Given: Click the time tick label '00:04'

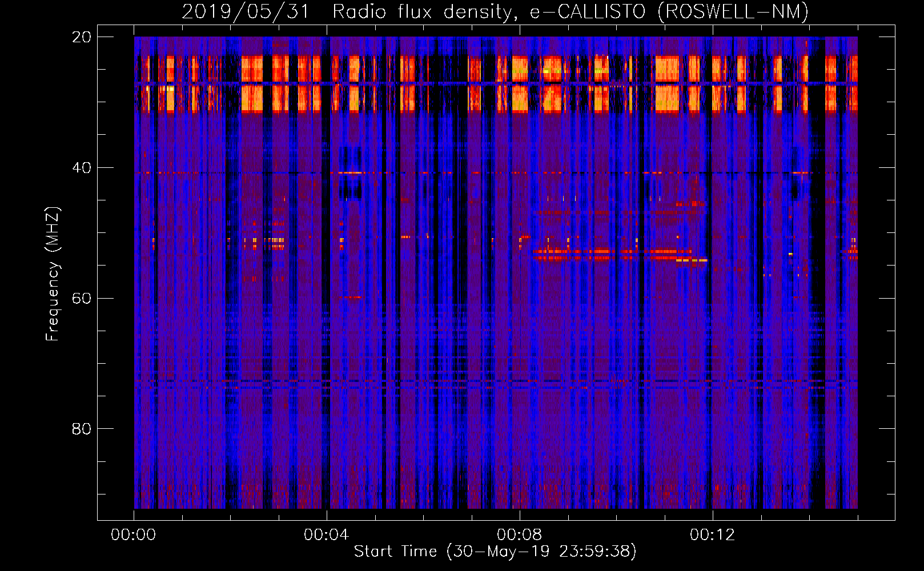Looking at the screenshot, I should pyautogui.click(x=326, y=534).
